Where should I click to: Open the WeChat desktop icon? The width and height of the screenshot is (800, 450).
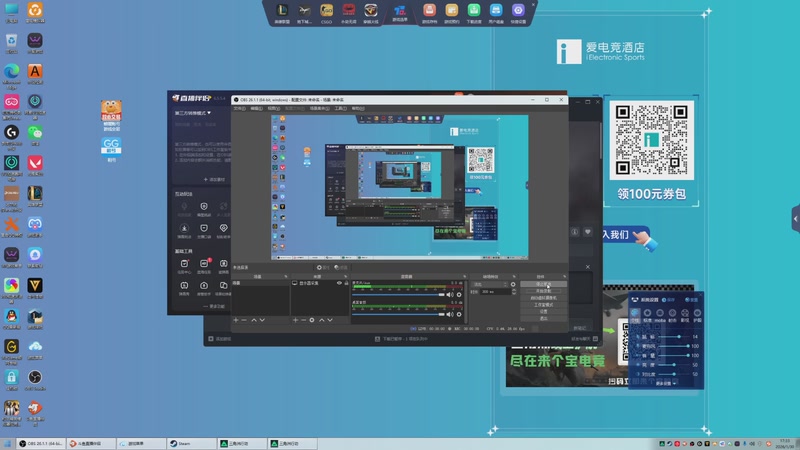click(35, 133)
